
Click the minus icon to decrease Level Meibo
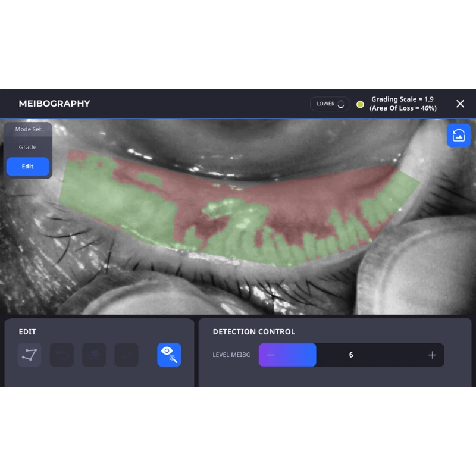pos(271,355)
